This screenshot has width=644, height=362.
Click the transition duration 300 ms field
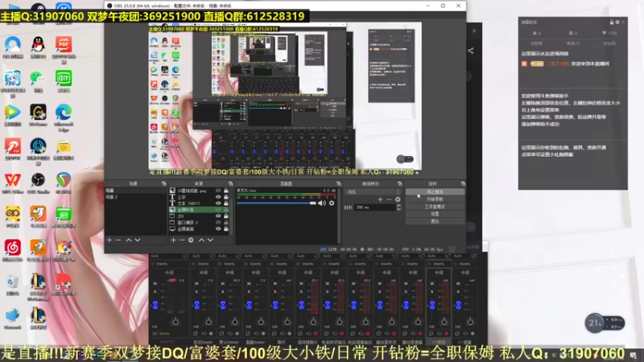375,208
